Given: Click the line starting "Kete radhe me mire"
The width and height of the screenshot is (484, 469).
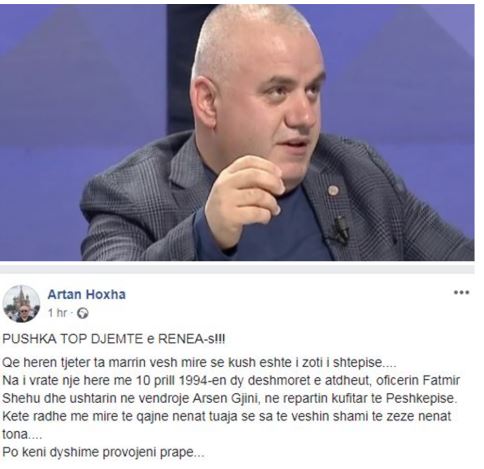Looking at the screenshot, I should pos(227,416).
